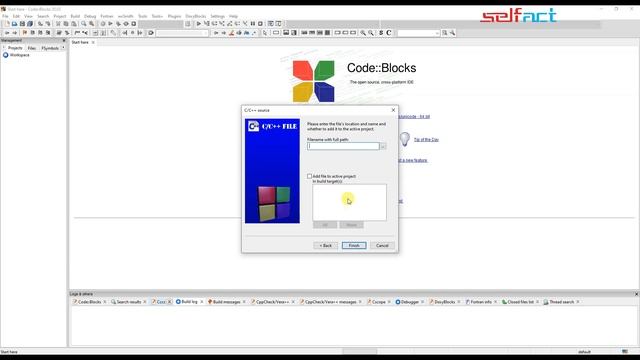
Task: Click the Find magnifier toolbar icon
Action: pos(84,24)
